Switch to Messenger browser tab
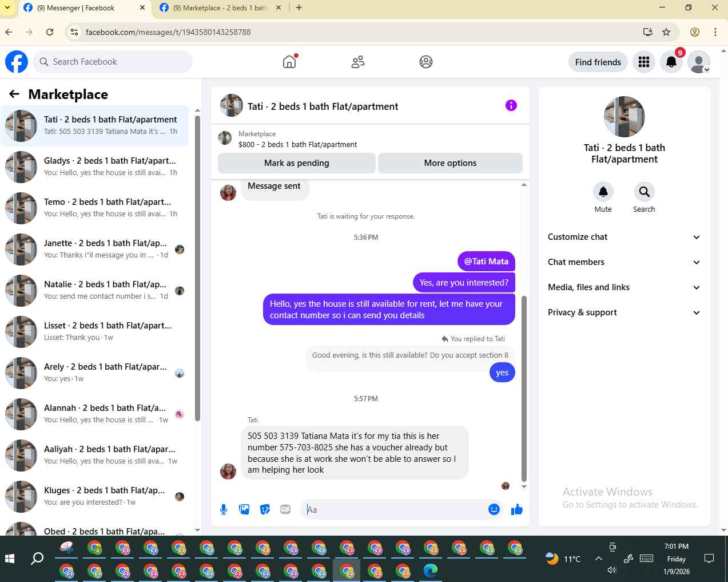Screen dimensions: 728x582 pyautogui.click(x=85, y=8)
